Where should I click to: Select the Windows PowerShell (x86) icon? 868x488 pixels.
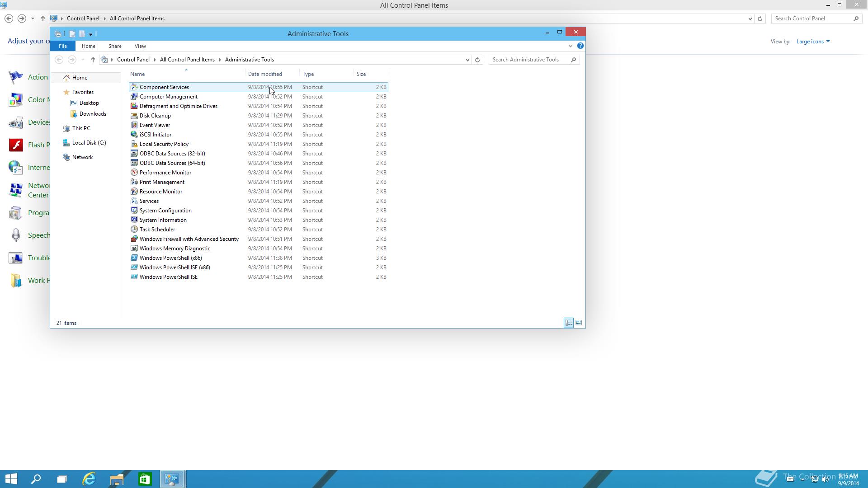tap(134, 258)
